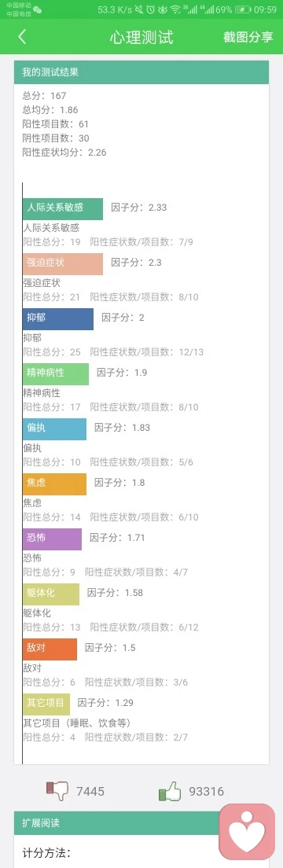
Task: Select the blue 抑郁 bar
Action: coord(58,319)
